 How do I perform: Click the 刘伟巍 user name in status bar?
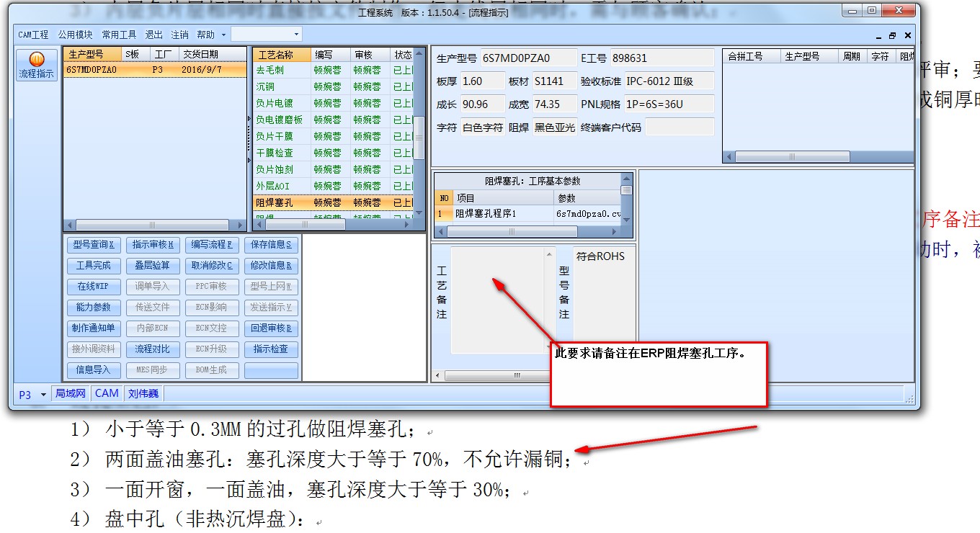click(143, 393)
